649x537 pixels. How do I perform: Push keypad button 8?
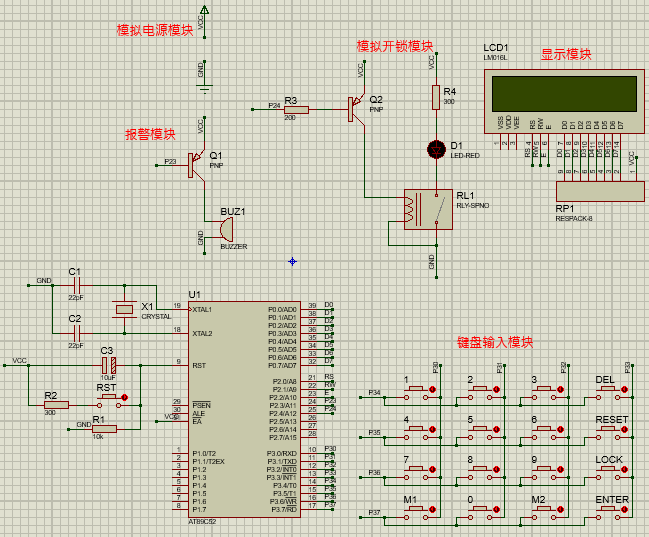click(480, 473)
